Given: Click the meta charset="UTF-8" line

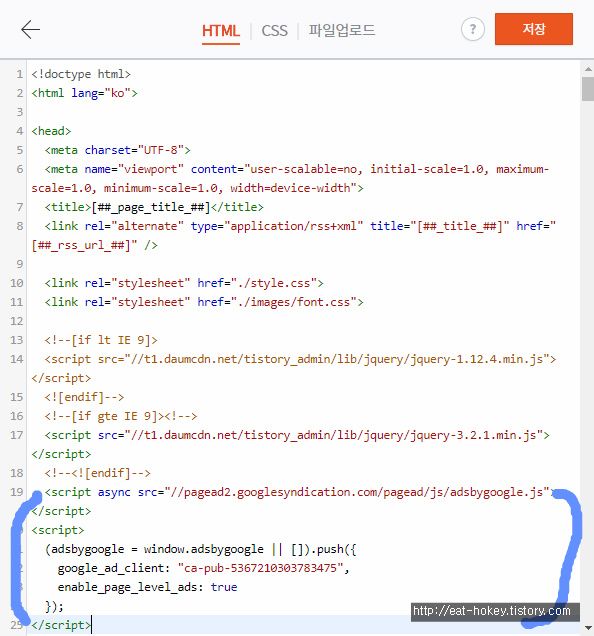Looking at the screenshot, I should point(117,150).
